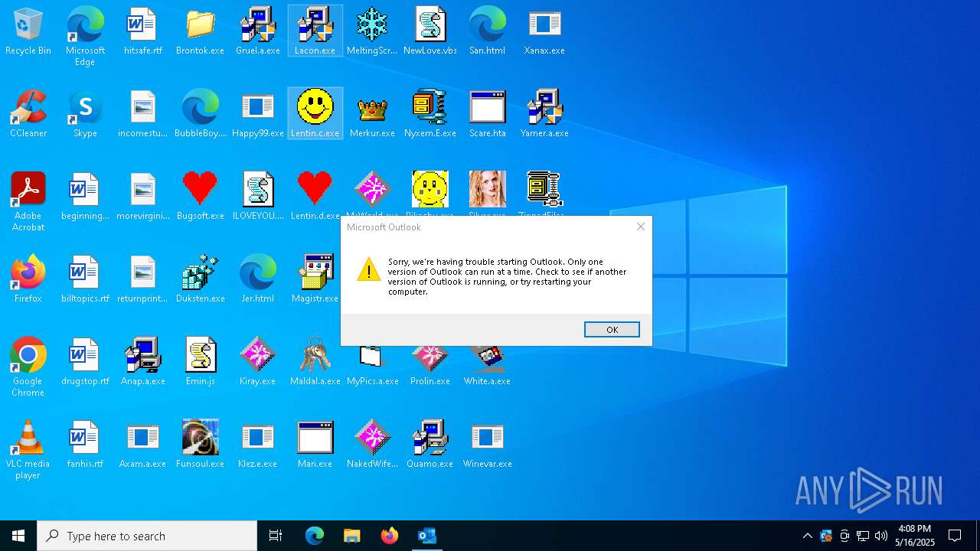Select the Bugsoft.exe heart icon
The height and width of the screenshot is (551, 980).
point(200,197)
